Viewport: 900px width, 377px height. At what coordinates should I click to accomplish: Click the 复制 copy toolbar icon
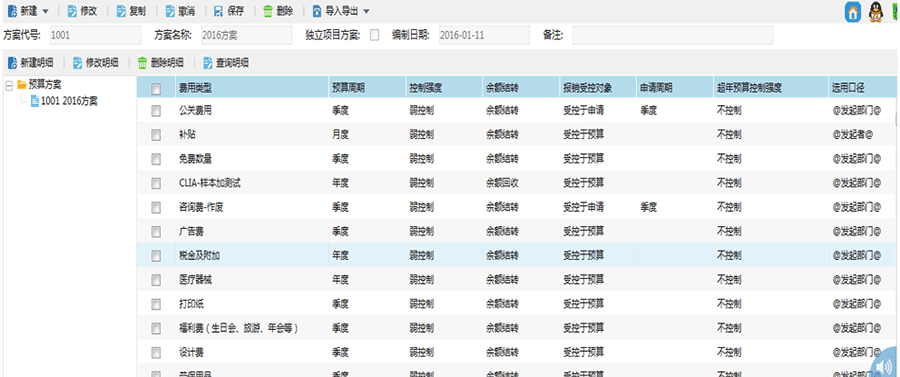click(x=121, y=11)
